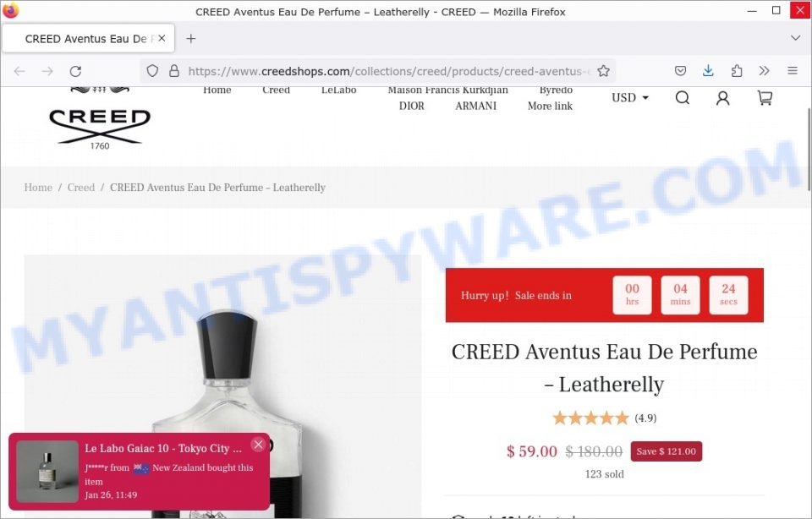View the shopping cart icon

[x=765, y=98]
